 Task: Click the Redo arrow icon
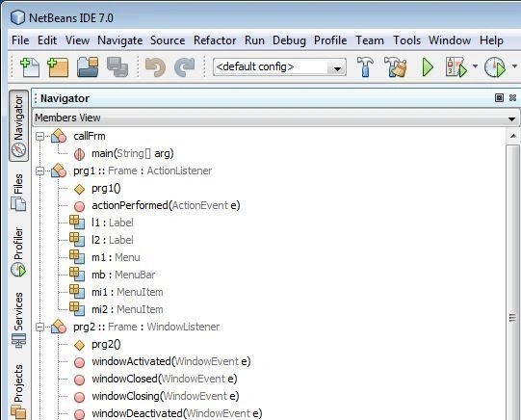(x=184, y=66)
